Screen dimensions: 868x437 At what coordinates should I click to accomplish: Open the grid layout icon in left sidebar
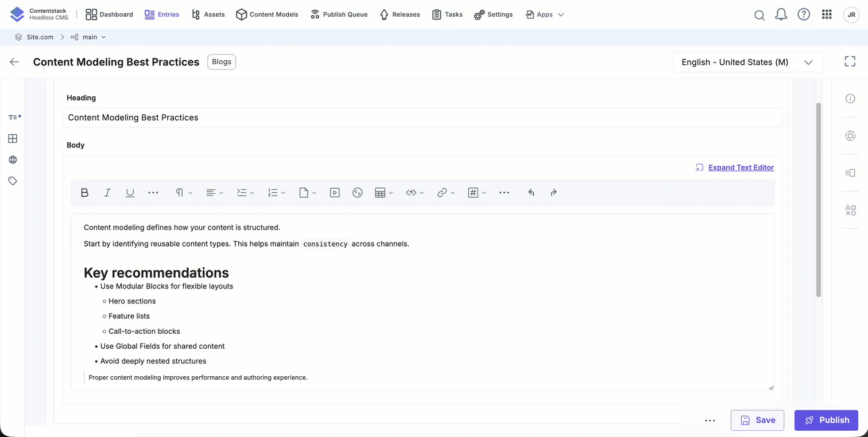click(13, 138)
